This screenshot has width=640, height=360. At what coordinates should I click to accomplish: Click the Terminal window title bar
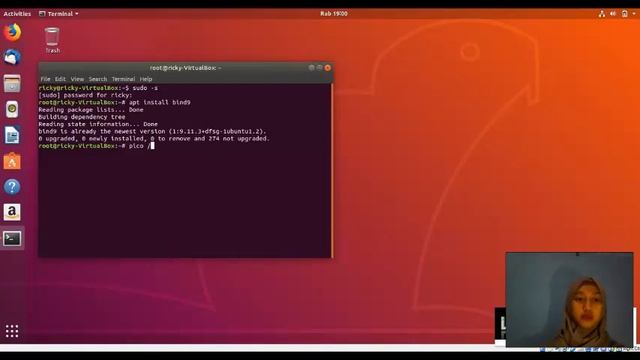pyautogui.click(x=186, y=68)
